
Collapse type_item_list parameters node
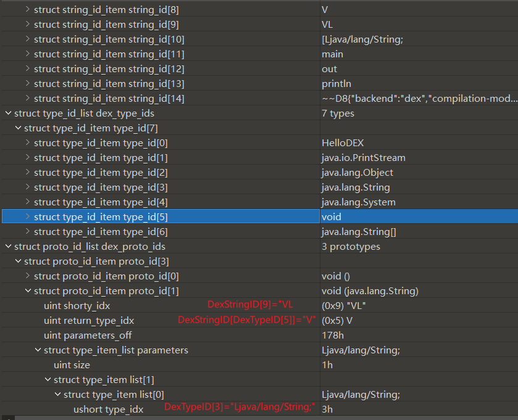pyautogui.click(x=38, y=350)
